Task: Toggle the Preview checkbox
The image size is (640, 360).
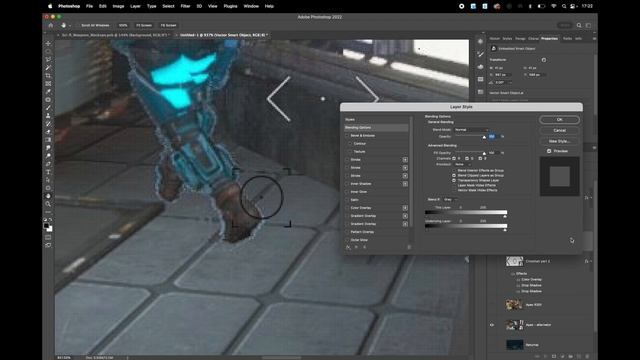Action: [x=549, y=151]
